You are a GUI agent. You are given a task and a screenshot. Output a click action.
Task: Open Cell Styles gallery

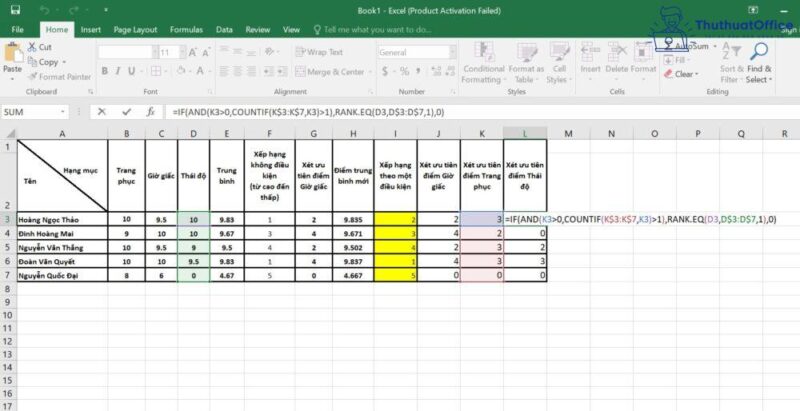tap(559, 63)
